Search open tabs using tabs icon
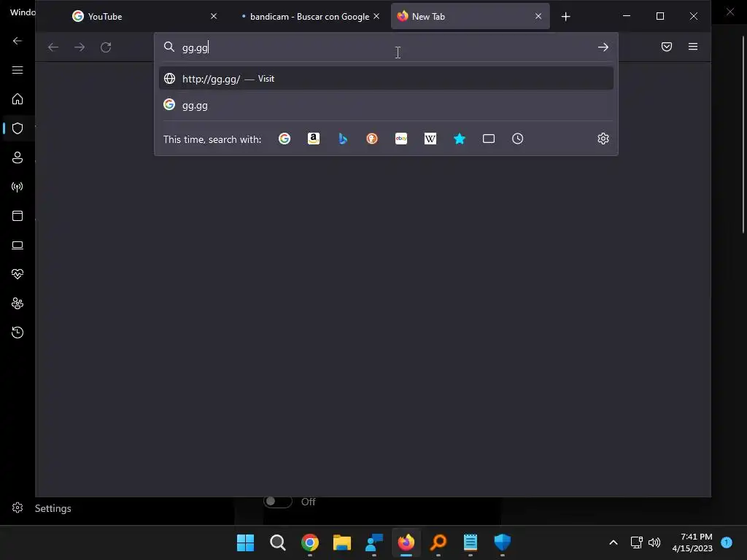This screenshot has width=747, height=560. (x=489, y=139)
